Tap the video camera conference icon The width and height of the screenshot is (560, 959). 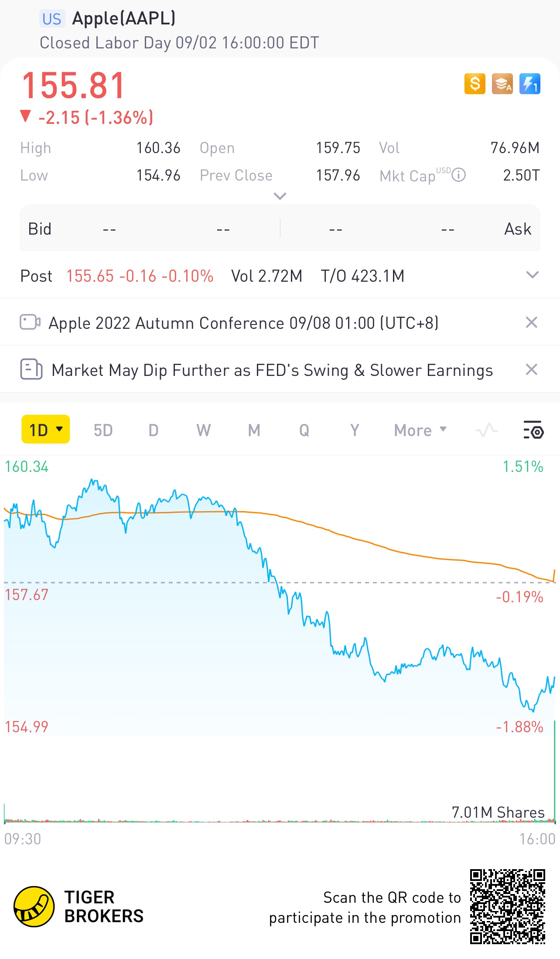click(30, 323)
